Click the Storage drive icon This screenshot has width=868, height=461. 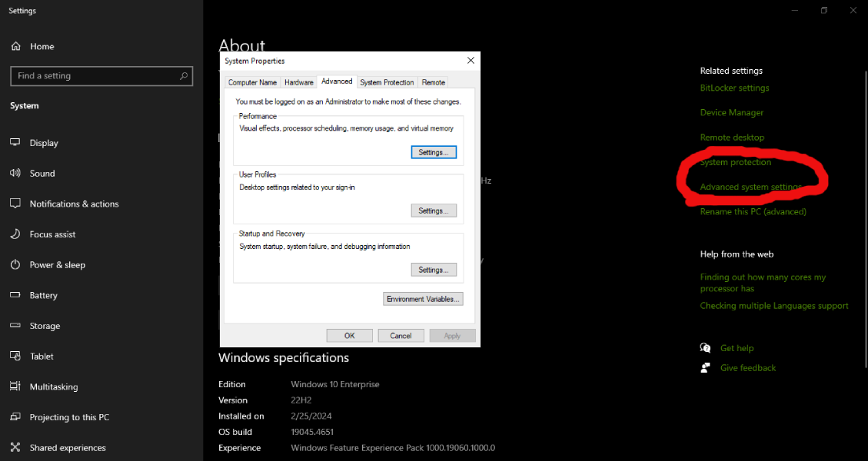[x=15, y=326]
